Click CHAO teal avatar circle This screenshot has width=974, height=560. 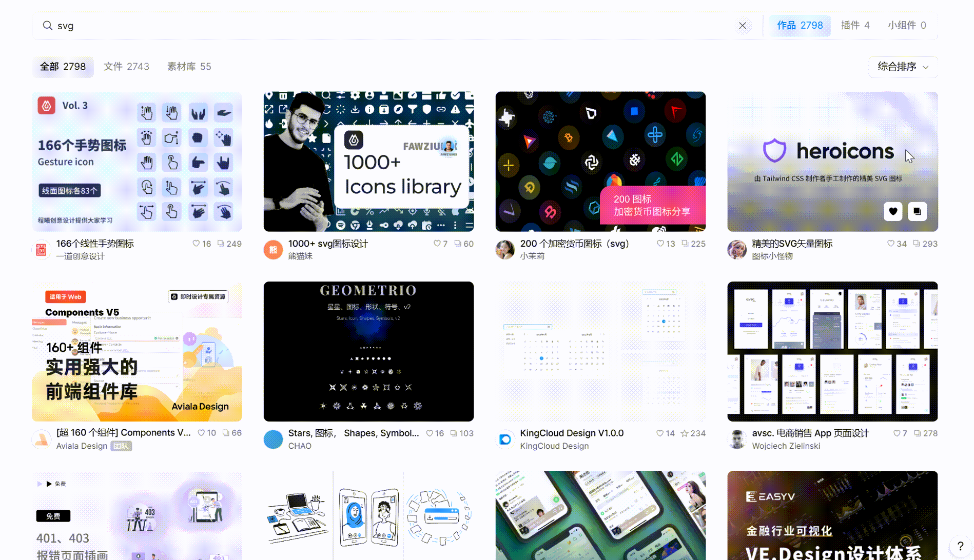(x=273, y=439)
